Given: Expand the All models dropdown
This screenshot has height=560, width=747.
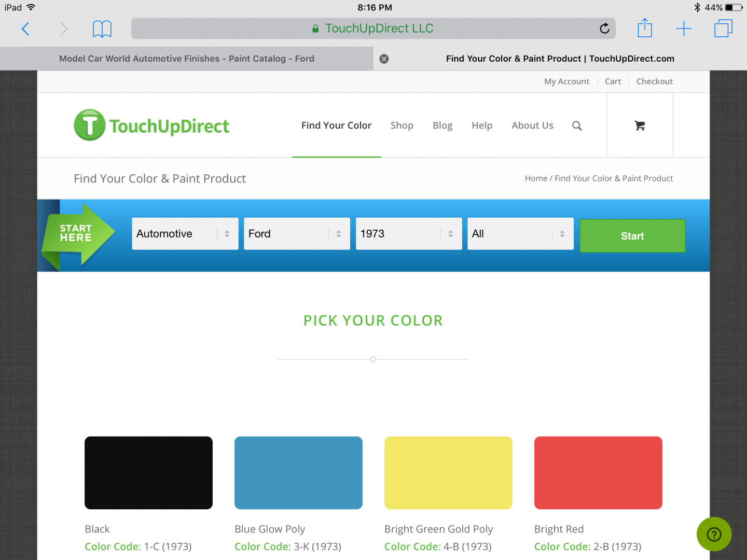Looking at the screenshot, I should [x=520, y=234].
